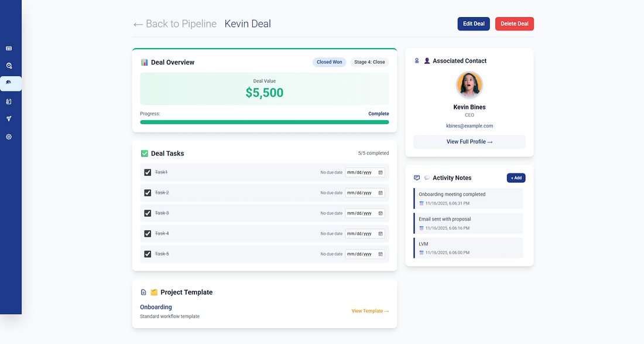Click the struck-through Task 1 label
The height and width of the screenshot is (344, 644).
[x=161, y=173]
